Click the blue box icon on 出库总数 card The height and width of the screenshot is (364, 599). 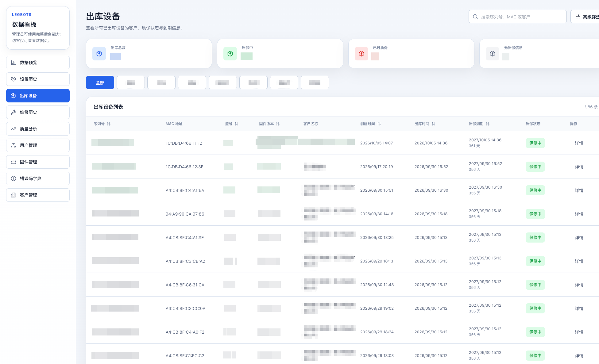[x=99, y=54]
